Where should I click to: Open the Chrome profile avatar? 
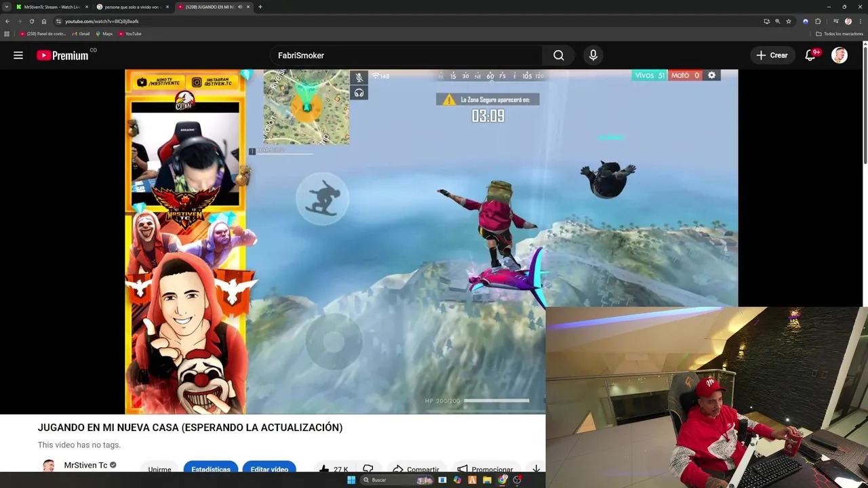point(848,21)
